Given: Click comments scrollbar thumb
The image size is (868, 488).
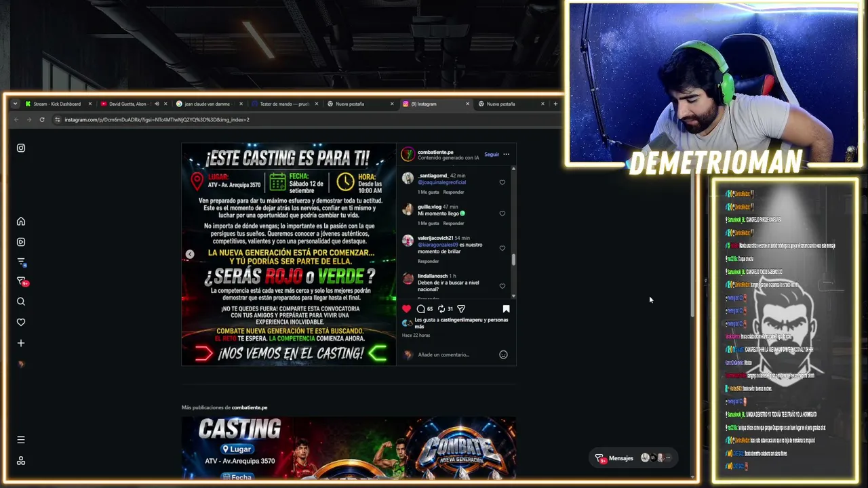Looking at the screenshot, I should [x=513, y=260].
